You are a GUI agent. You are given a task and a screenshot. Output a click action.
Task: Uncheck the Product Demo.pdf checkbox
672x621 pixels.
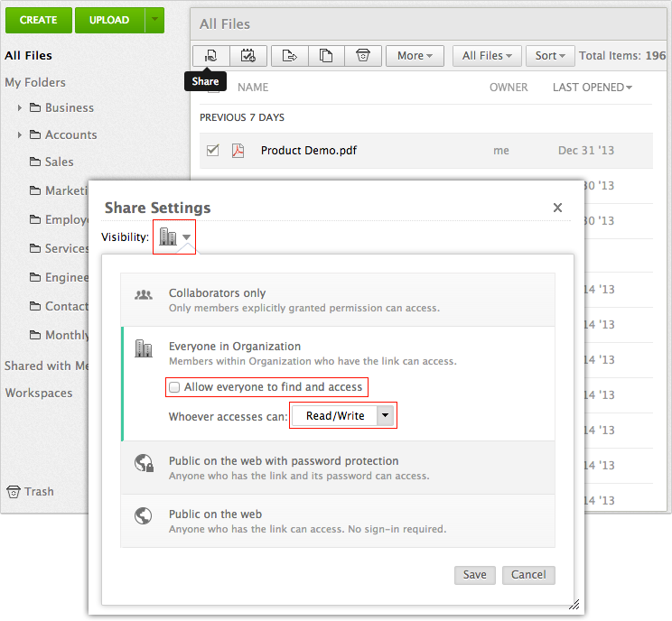tap(212, 151)
